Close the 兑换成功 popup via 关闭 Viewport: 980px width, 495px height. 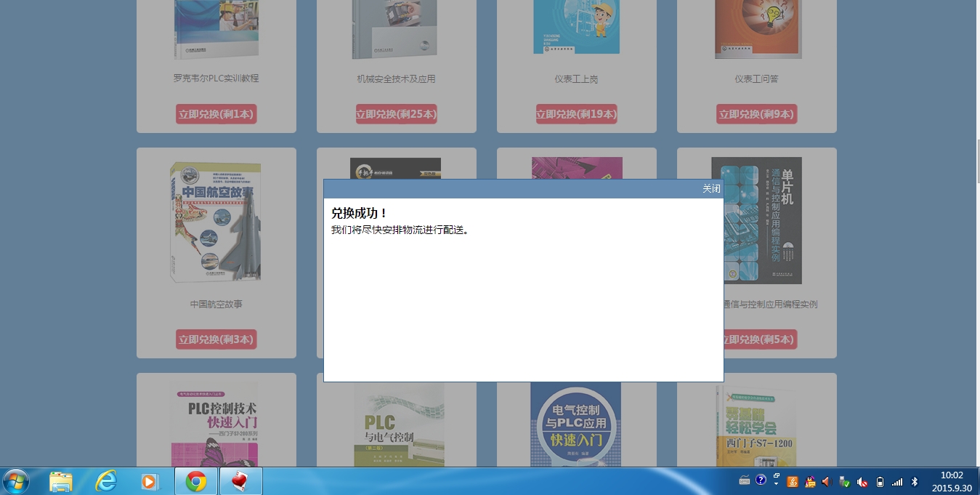(711, 189)
